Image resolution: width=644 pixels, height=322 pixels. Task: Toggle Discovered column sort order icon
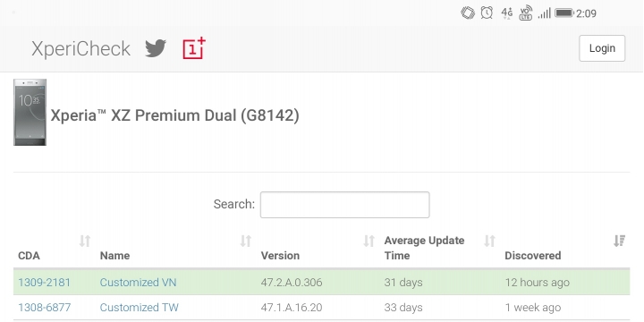pyautogui.click(x=619, y=241)
